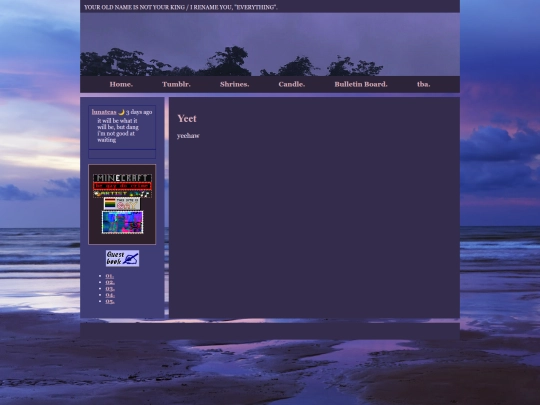540x405 pixels.
Task: Open sidebar link 03.
Action: (110, 289)
